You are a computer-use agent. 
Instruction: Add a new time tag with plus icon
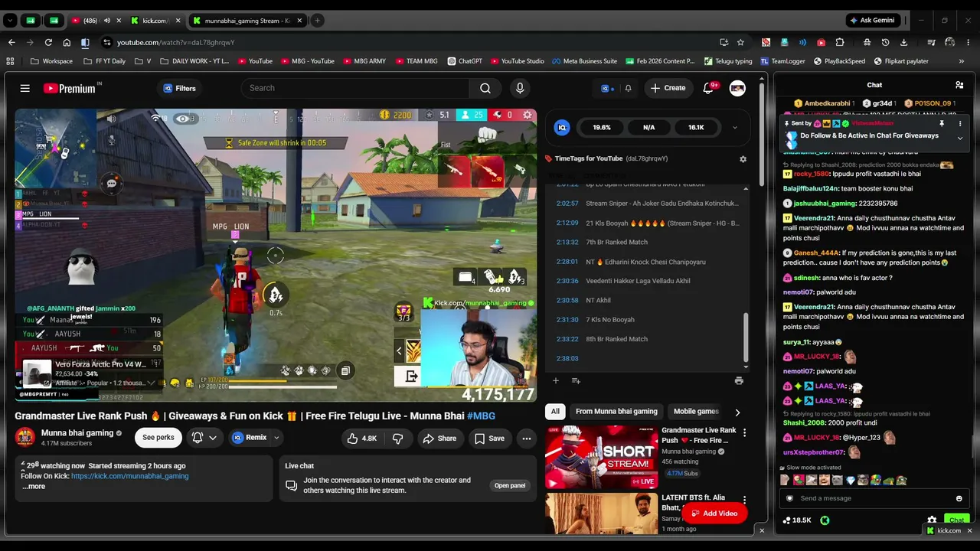(556, 380)
